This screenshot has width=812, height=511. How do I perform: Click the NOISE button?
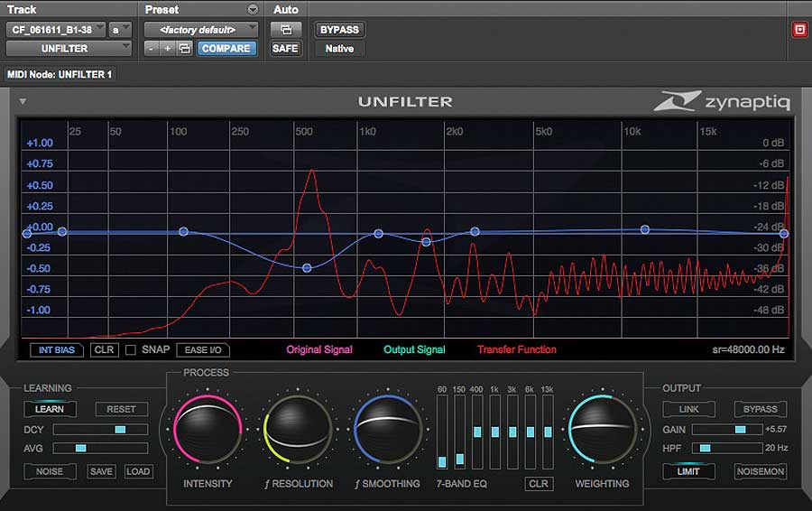(x=50, y=471)
